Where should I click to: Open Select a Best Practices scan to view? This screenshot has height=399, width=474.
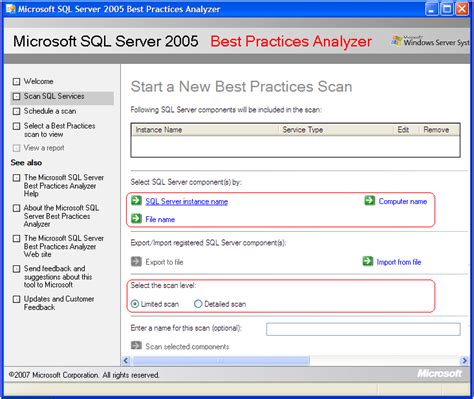59,130
